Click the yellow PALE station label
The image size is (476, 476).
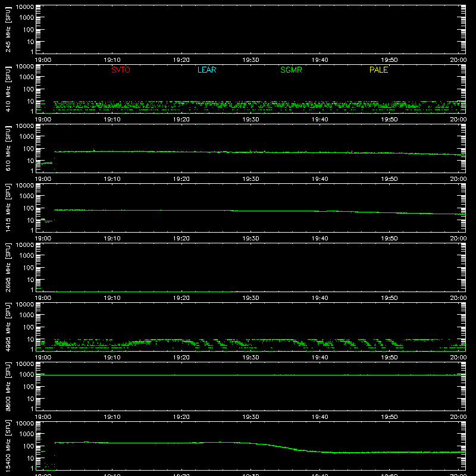click(x=378, y=70)
